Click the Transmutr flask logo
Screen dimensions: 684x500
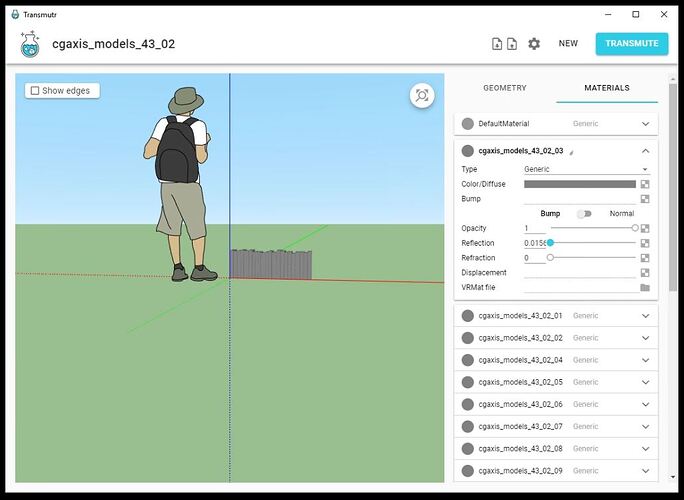click(x=30, y=44)
